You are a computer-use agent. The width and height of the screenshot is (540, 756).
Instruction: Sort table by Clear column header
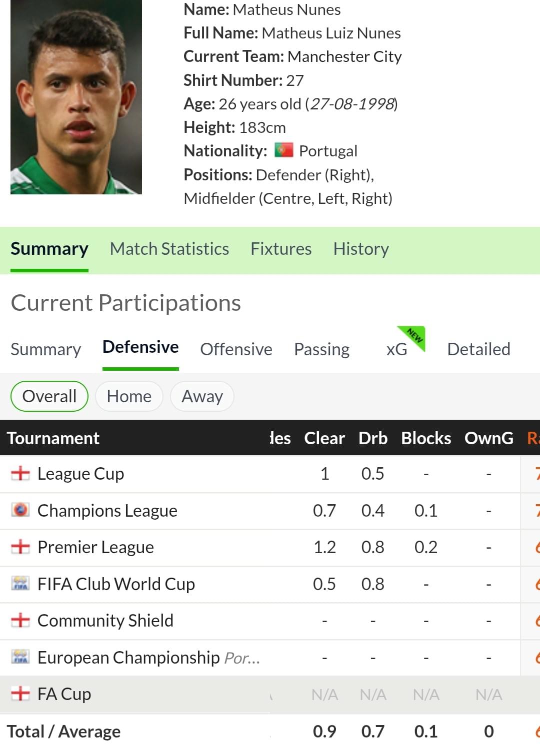(324, 438)
